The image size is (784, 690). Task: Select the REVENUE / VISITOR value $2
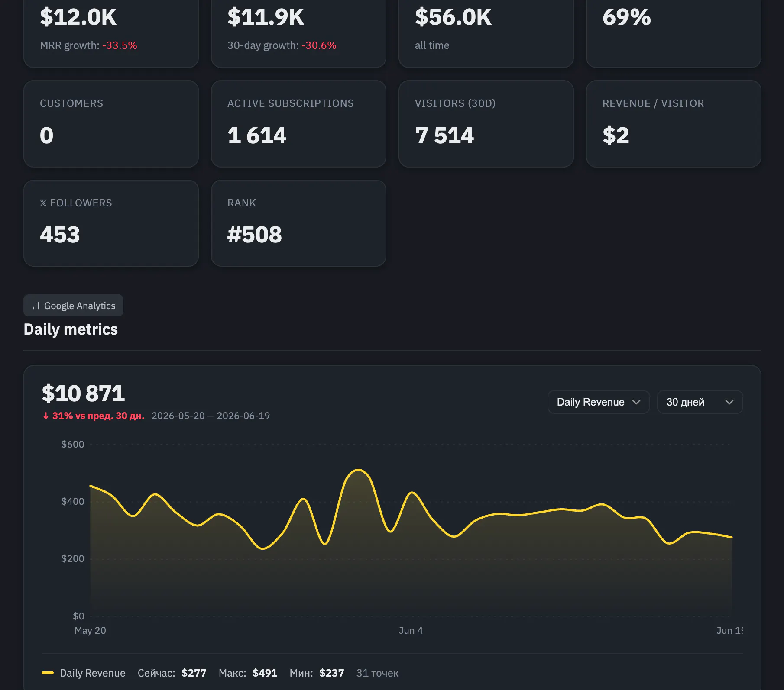tap(616, 135)
